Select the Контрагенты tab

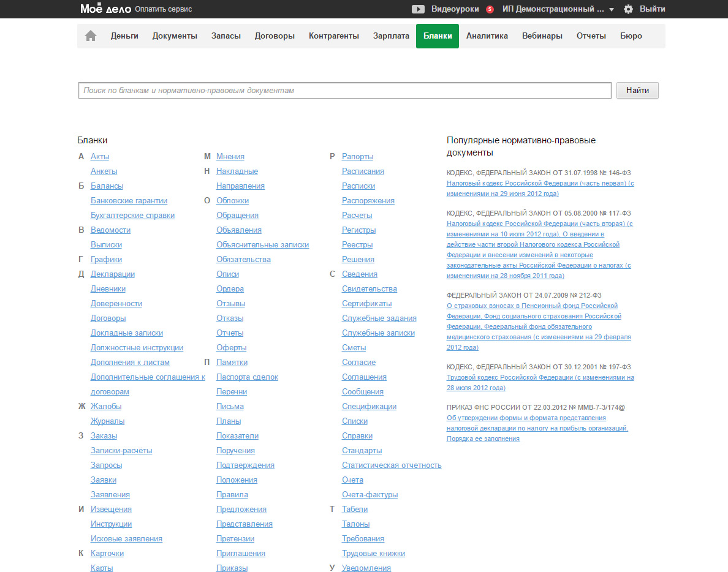pos(333,36)
